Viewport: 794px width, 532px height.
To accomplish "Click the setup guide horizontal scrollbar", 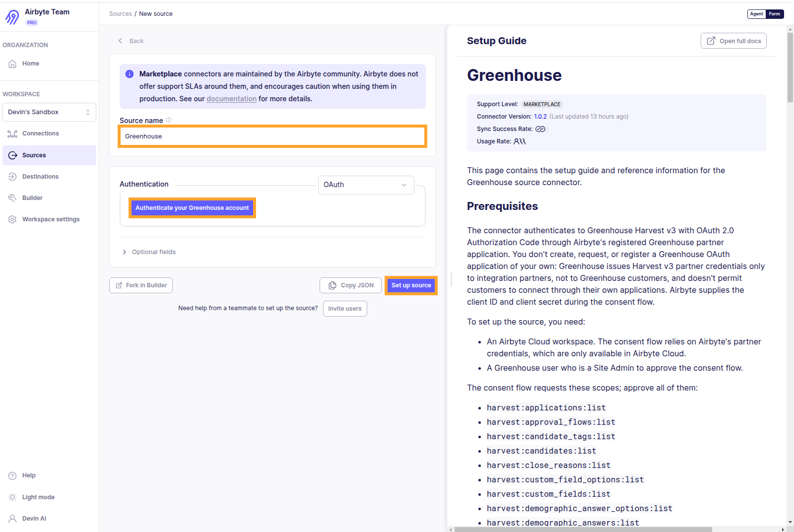I will point(583,530).
